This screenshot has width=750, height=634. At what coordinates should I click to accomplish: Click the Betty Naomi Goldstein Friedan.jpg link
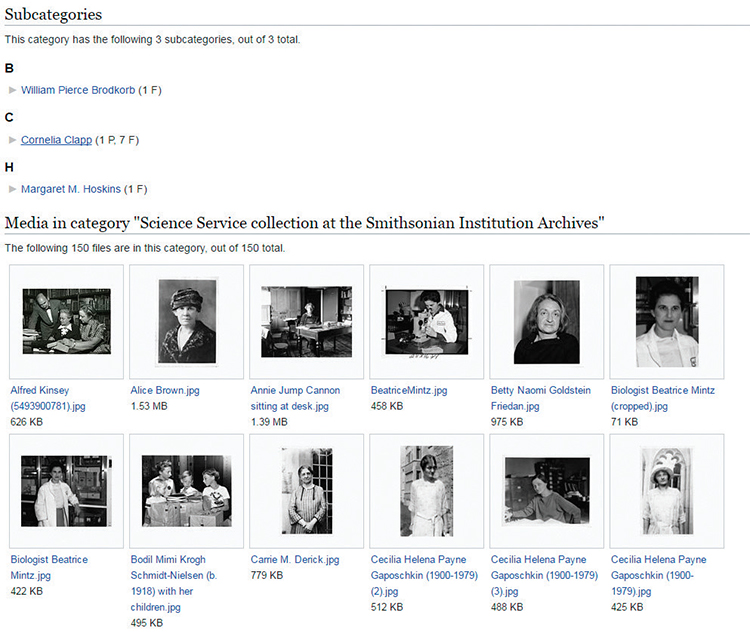(540, 398)
